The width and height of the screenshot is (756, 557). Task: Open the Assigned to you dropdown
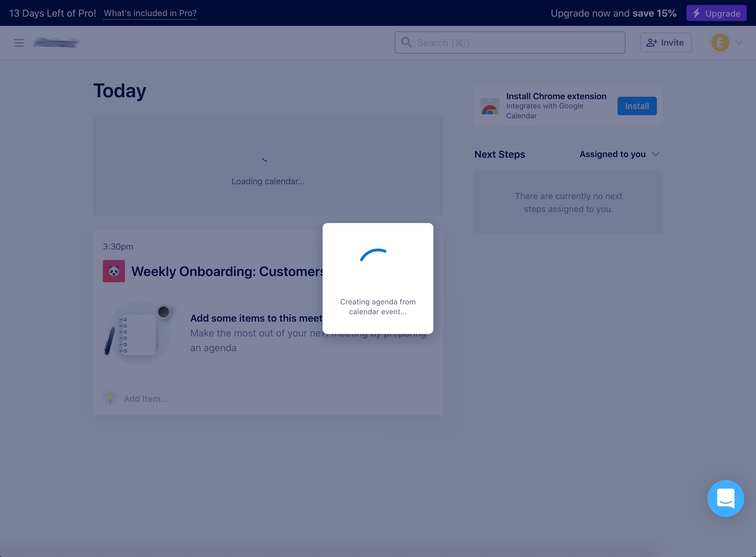click(x=619, y=154)
